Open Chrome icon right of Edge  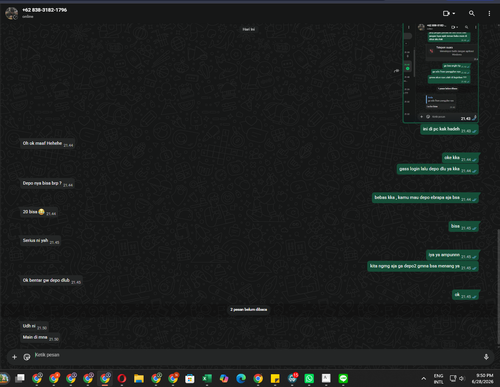[258, 378]
